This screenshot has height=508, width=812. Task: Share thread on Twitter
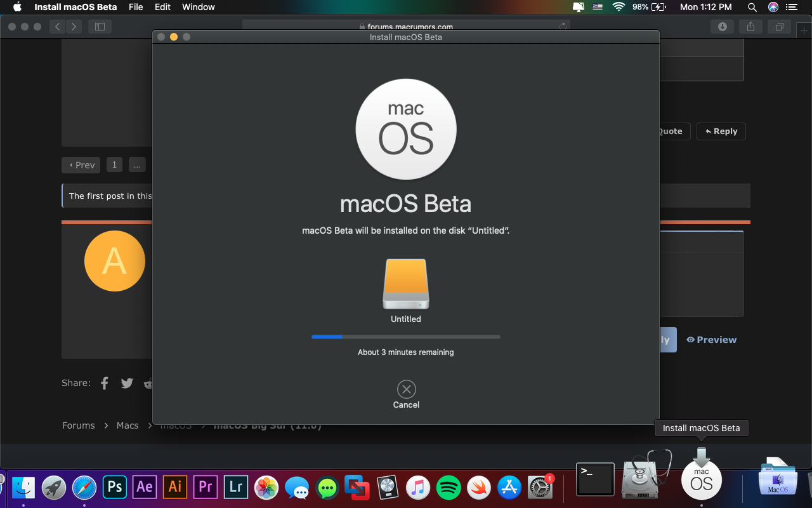[128, 383]
